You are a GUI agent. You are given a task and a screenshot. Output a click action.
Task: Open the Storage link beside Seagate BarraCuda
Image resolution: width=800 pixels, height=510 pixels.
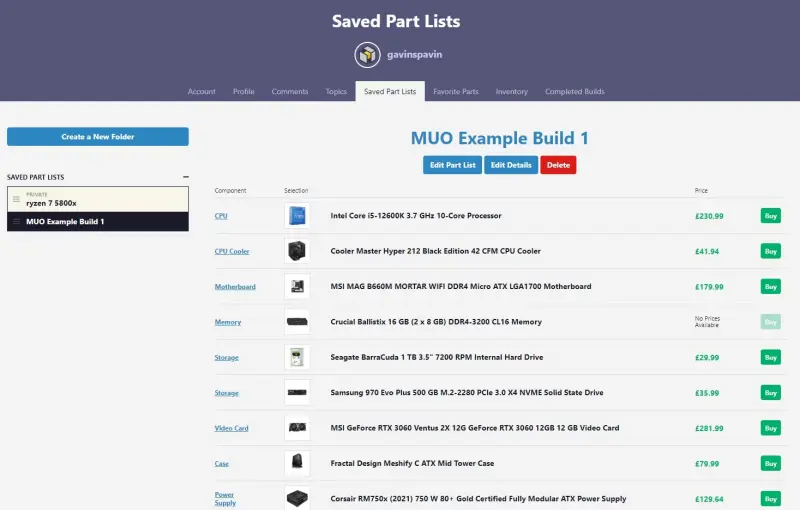(x=227, y=358)
